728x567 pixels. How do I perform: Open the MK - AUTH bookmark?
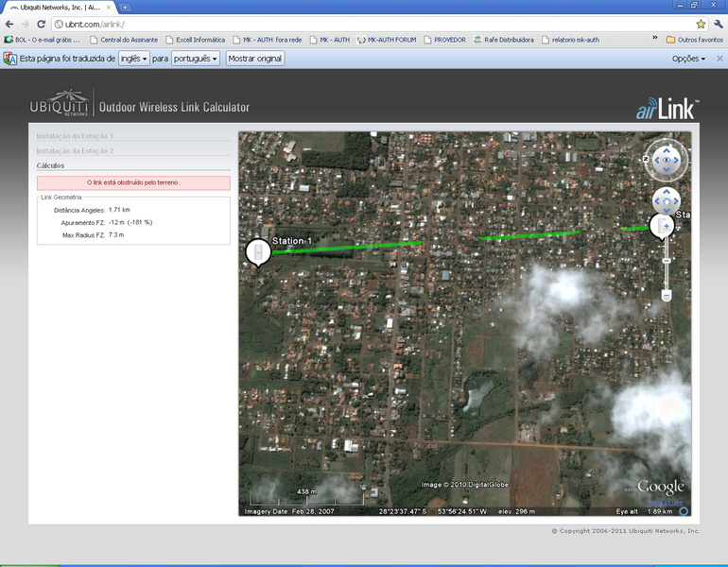(330, 40)
